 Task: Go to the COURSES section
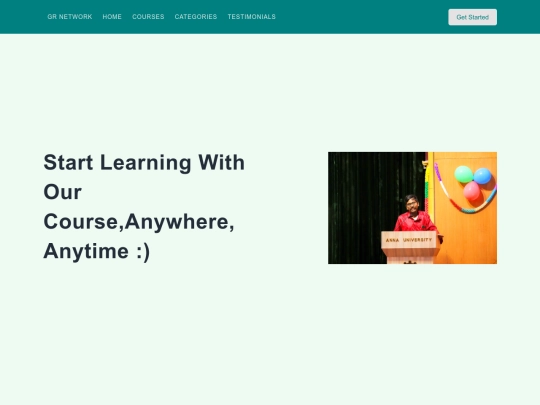pyautogui.click(x=148, y=17)
